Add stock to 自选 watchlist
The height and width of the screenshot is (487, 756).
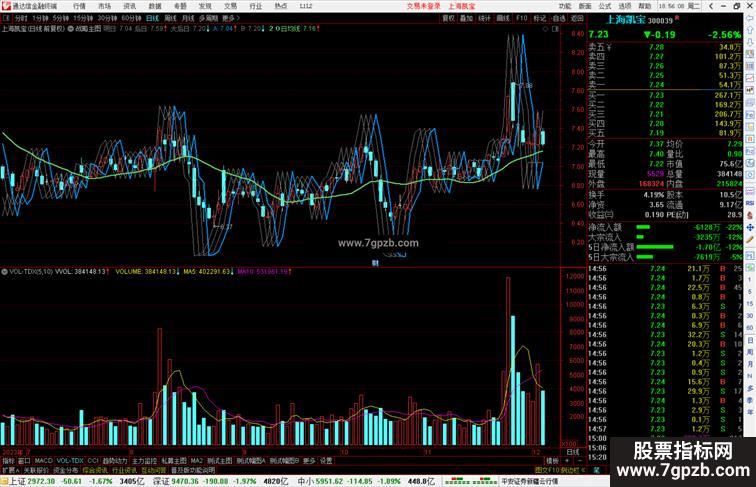pyautogui.click(x=558, y=18)
